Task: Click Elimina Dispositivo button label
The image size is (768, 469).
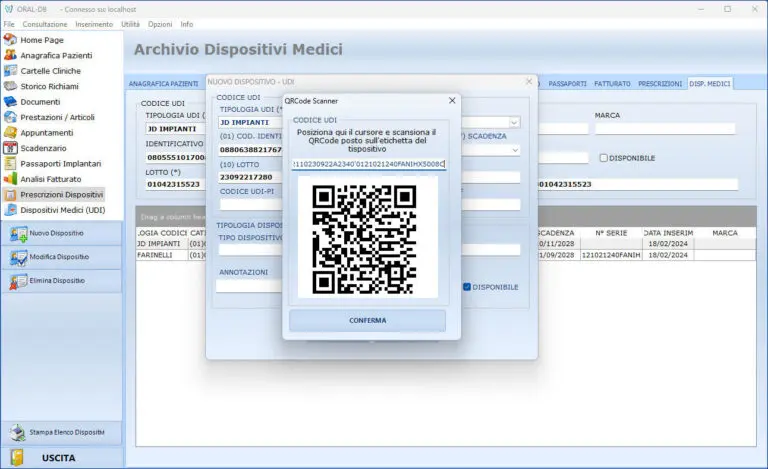Action: point(57,281)
